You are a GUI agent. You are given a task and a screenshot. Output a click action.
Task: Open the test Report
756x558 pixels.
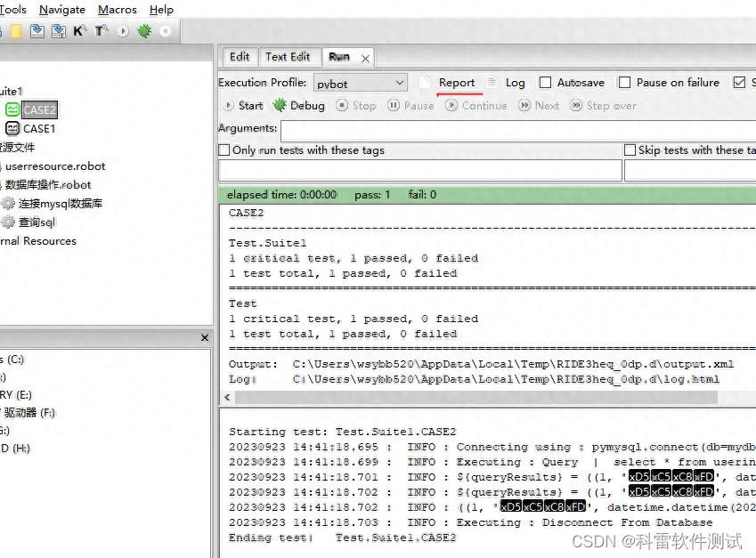coord(458,82)
